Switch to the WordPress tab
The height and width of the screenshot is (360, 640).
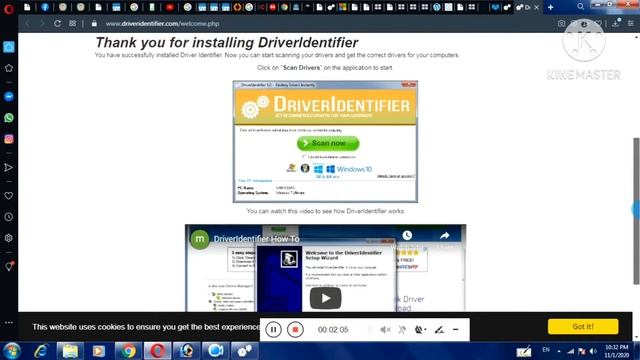click(x=437, y=7)
